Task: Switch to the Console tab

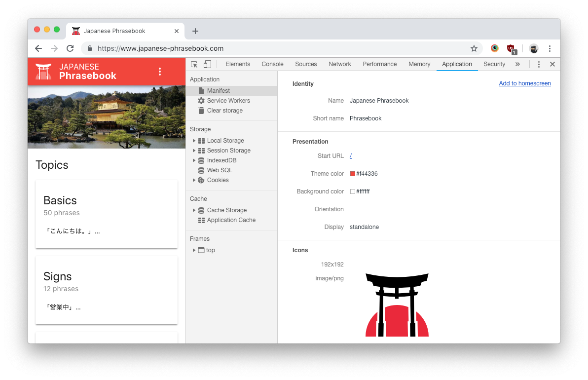Action: [x=272, y=64]
